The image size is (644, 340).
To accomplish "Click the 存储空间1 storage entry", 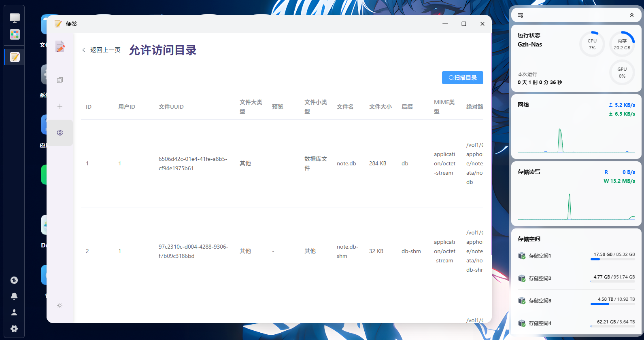I will click(x=540, y=256).
